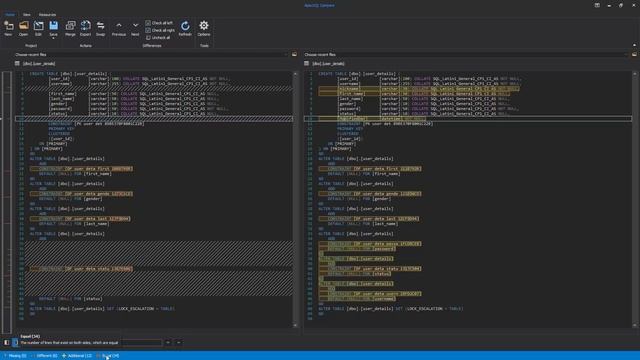The image size is (640, 360).
Task: Click the right pane [nickname] column line
Action: pyautogui.click(x=418, y=89)
